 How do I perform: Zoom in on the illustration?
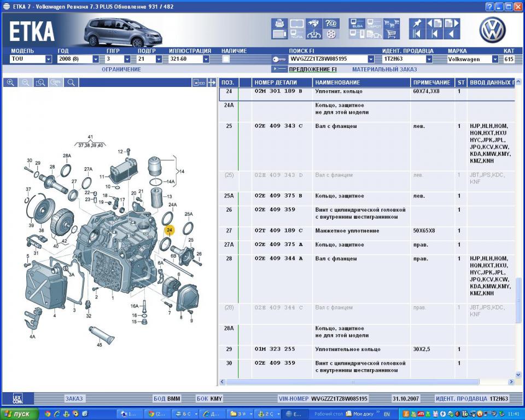tap(10, 83)
